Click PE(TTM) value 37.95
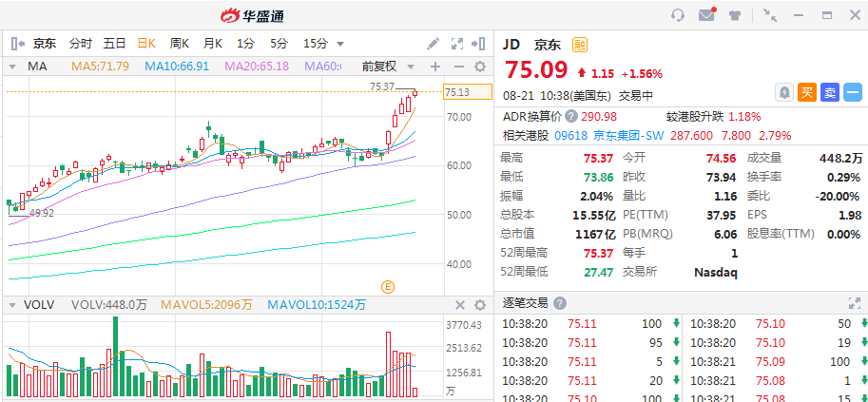Viewport: 868px width, 402px height. coord(722,216)
